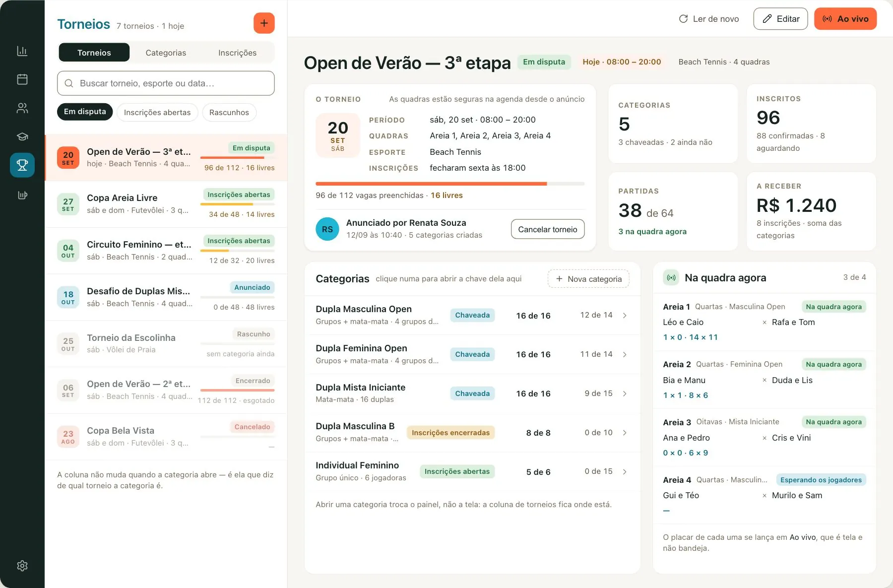The width and height of the screenshot is (893, 588).
Task: Expand Dupla Masculina B row chevron
Action: (625, 433)
